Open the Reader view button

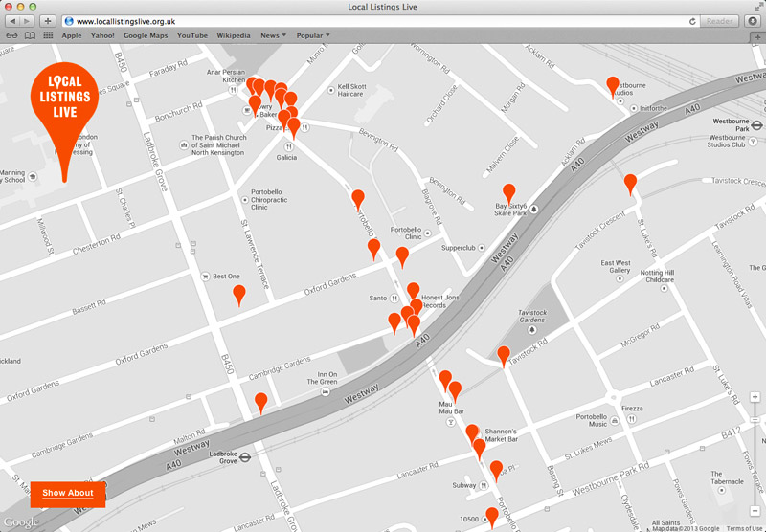click(720, 21)
